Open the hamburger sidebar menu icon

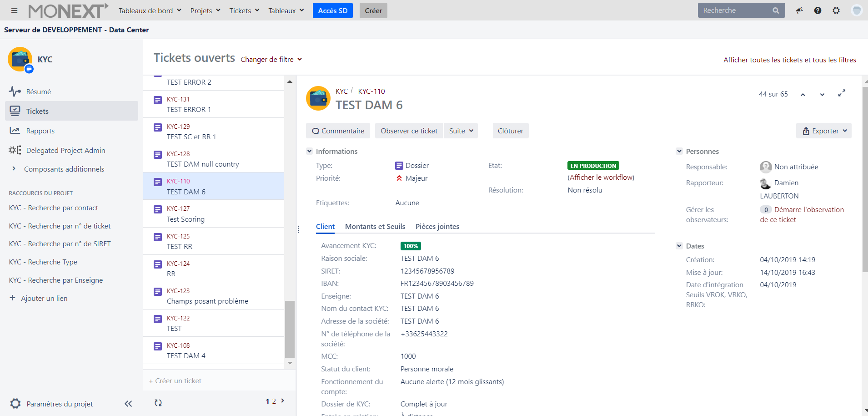(x=14, y=10)
